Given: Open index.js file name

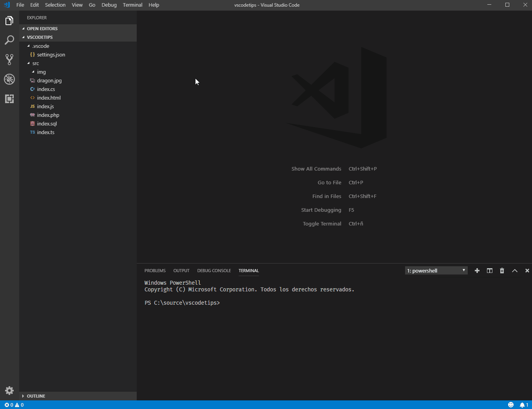Looking at the screenshot, I should point(45,106).
